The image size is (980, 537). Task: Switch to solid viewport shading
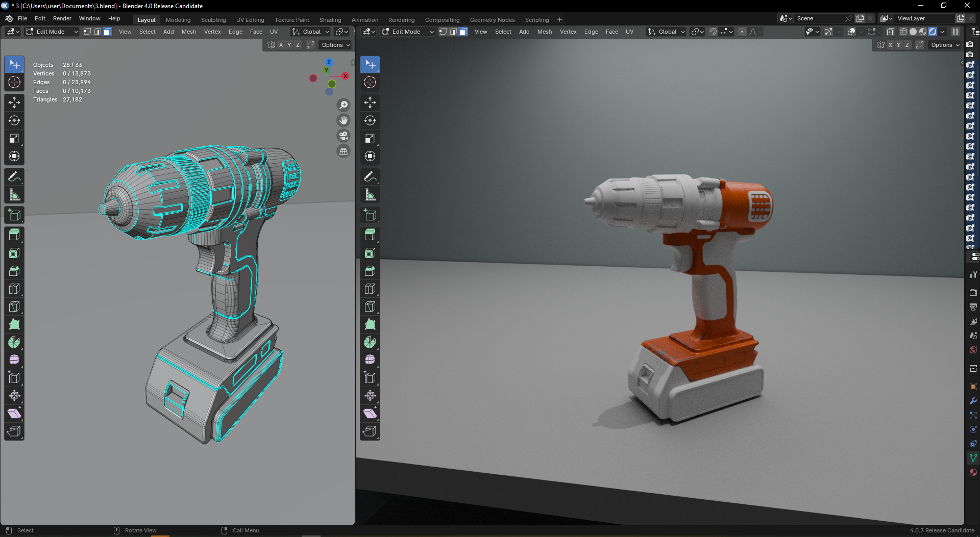click(913, 32)
